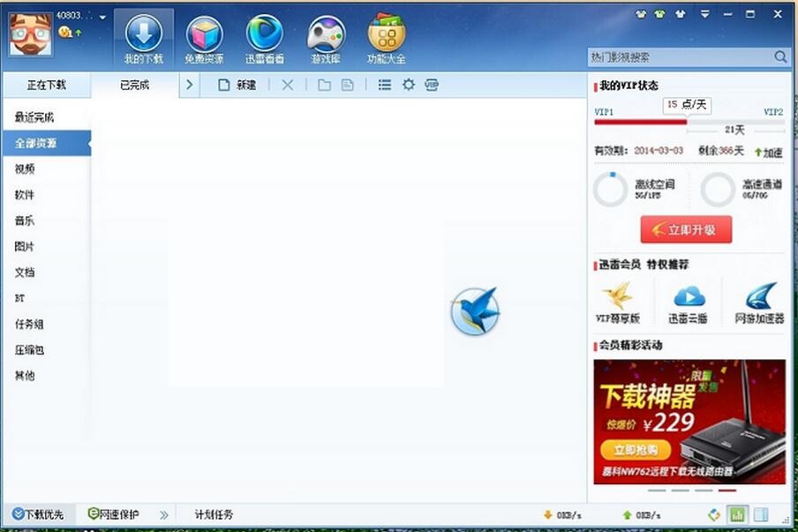
Task: Switch to 正在下载 downloading tab
Action: (46, 85)
